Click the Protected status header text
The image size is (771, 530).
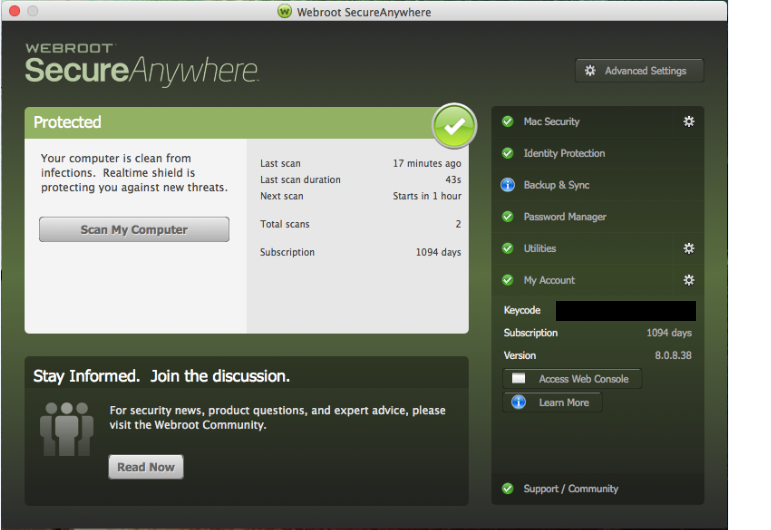pyautogui.click(x=67, y=122)
